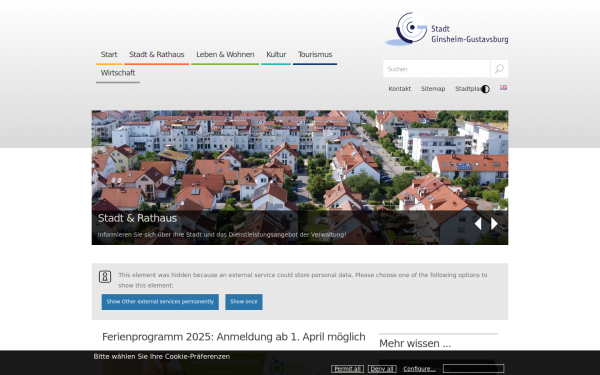The width and height of the screenshot is (600, 375).
Task: Deny all cookies
Action: [x=382, y=369]
